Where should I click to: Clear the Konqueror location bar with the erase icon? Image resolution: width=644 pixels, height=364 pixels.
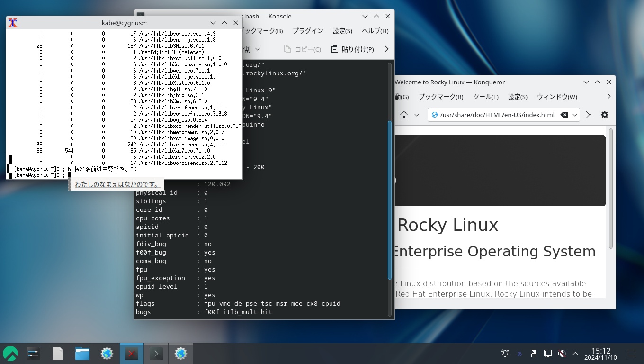(564, 115)
